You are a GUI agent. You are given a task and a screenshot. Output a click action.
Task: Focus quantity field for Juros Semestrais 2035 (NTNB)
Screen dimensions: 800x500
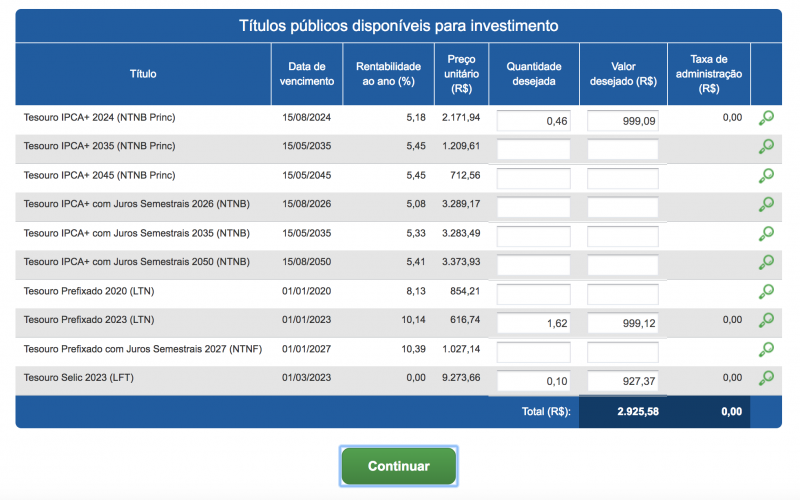[534, 237]
